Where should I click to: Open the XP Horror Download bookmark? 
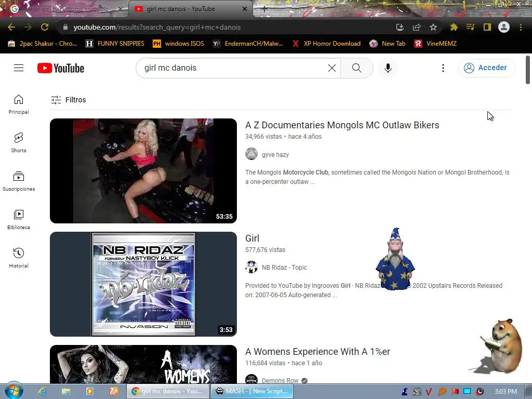(326, 44)
